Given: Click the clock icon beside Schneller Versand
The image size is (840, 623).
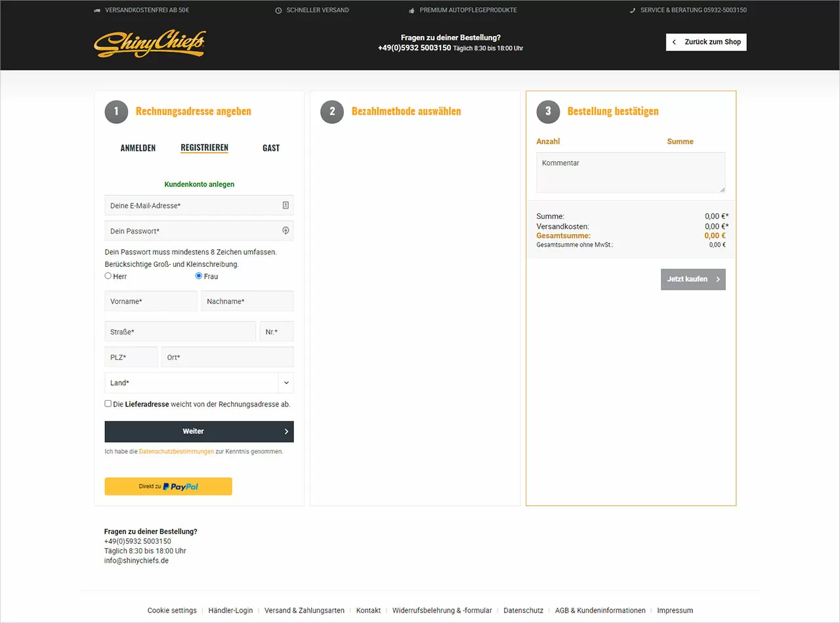Looking at the screenshot, I should point(278,10).
